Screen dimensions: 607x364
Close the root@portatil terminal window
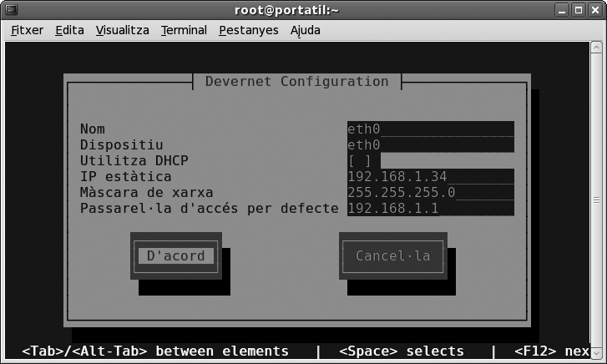pos(595,10)
